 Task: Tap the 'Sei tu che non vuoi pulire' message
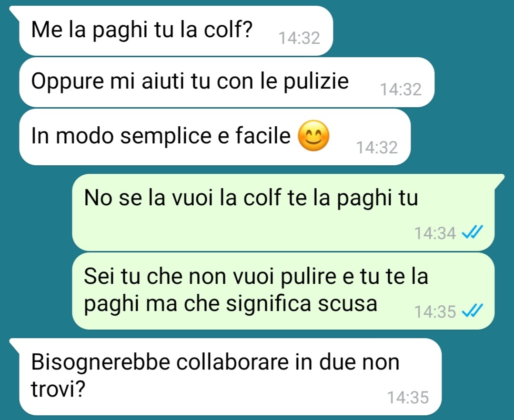[x=283, y=291]
